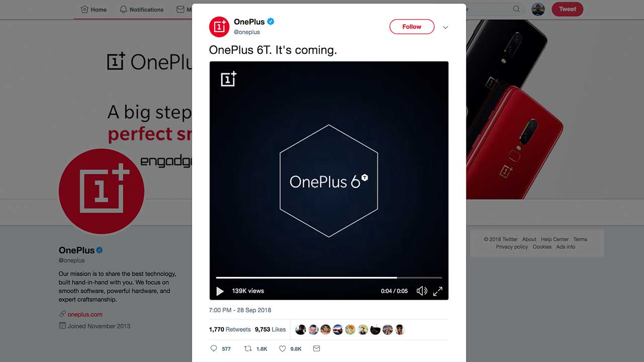The width and height of the screenshot is (644, 362).
Task: Open the Notifications tab
Action: [x=141, y=10]
